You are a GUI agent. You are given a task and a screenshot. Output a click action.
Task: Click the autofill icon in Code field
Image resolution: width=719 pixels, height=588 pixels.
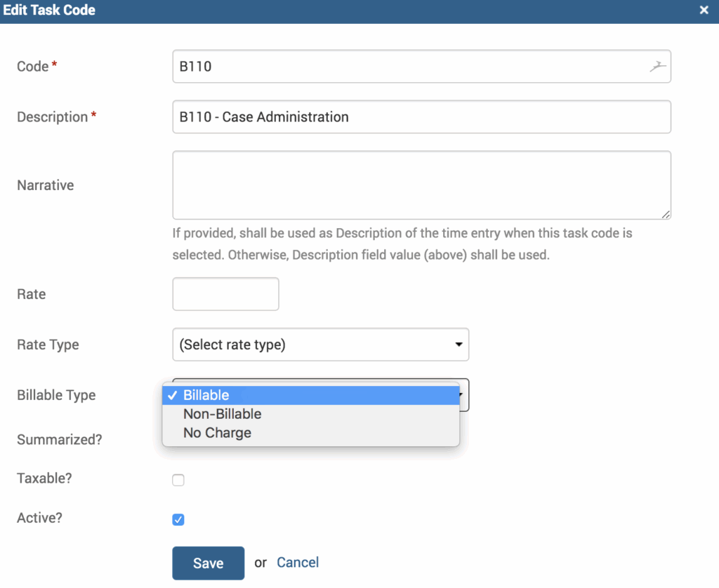click(x=657, y=67)
